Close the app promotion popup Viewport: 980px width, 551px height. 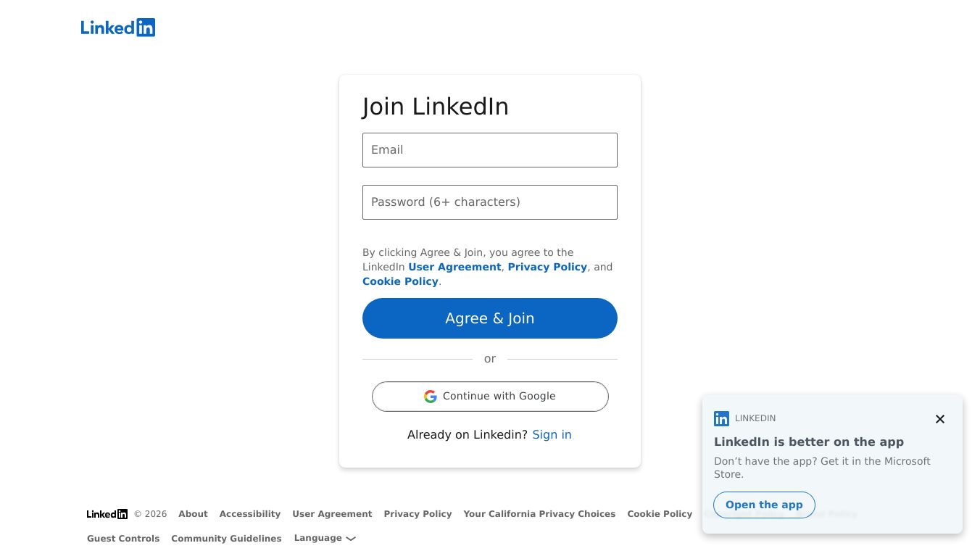click(940, 419)
